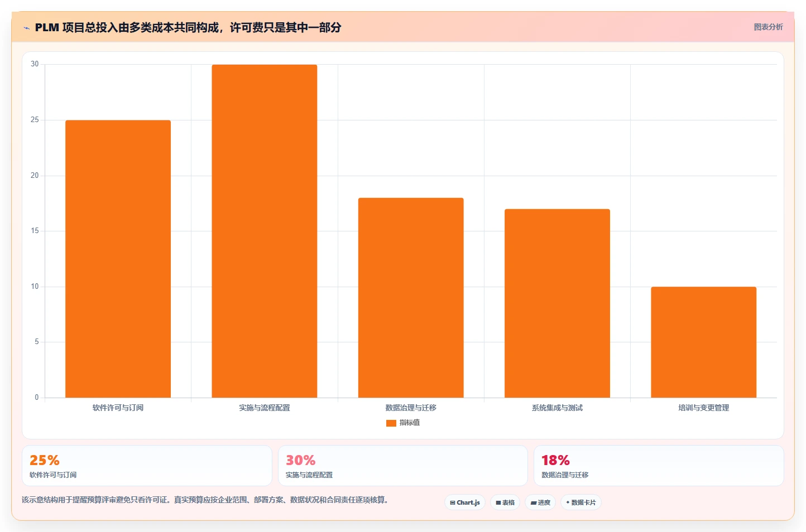Click the y-axis value 20
This screenshot has height=532, width=806.
coord(35,176)
